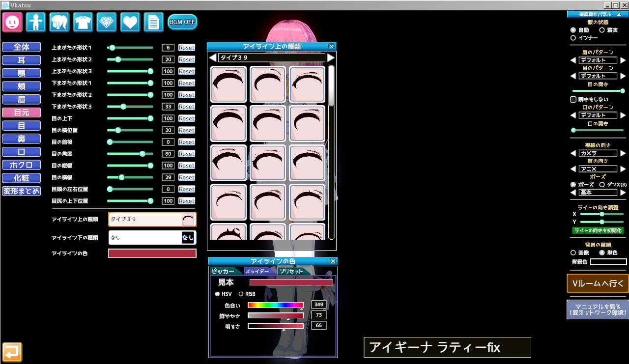Open the accessory diamond category icon
This screenshot has height=364, width=629.
pyautogui.click(x=107, y=22)
